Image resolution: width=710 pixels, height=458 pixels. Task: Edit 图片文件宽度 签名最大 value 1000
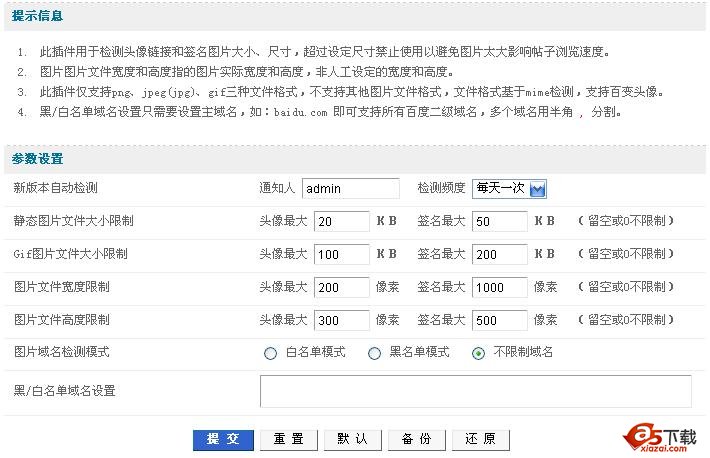point(499,288)
